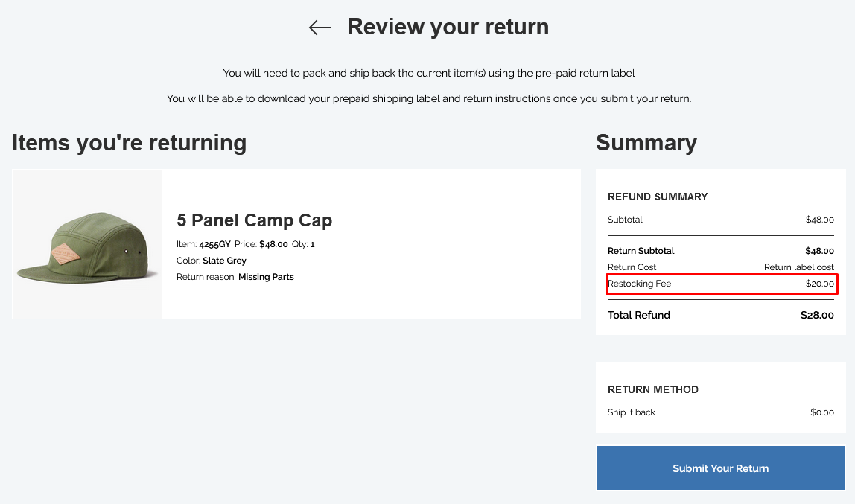Select the Restocking Fee row
The height and width of the screenshot is (504, 855).
(x=721, y=284)
